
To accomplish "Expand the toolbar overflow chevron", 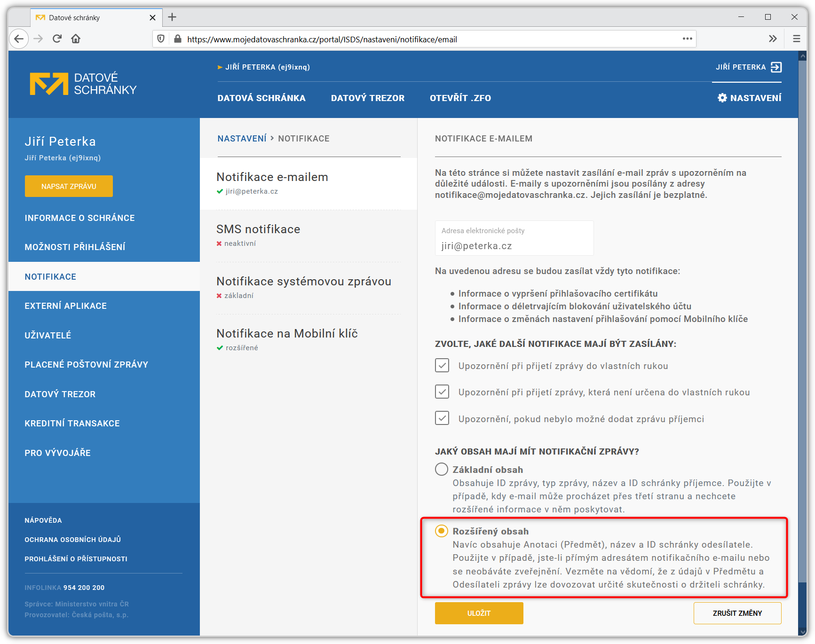I will [x=773, y=39].
